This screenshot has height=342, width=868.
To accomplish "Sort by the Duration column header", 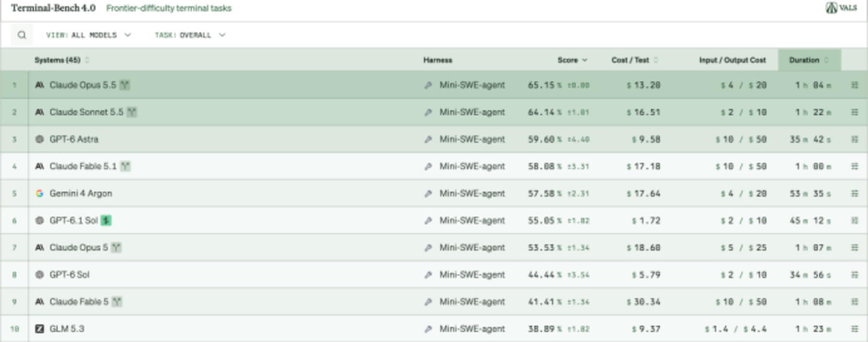I will coord(809,60).
